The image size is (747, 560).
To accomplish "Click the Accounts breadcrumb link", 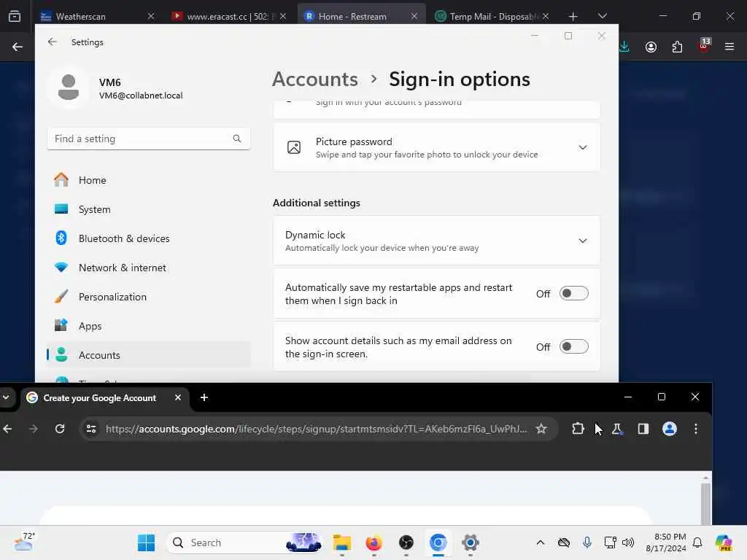I will tap(315, 79).
